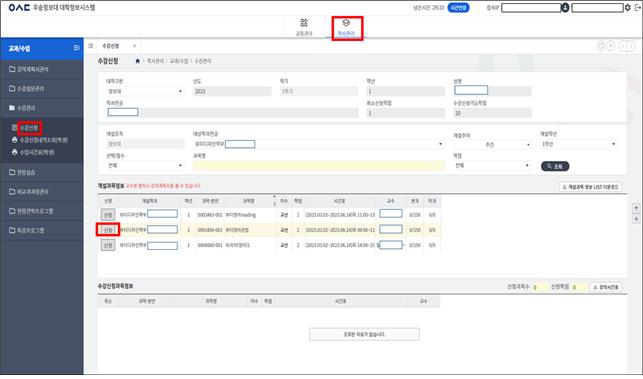Open the 개설주야 dropdown
The height and width of the screenshot is (379, 643).
[x=492, y=144]
